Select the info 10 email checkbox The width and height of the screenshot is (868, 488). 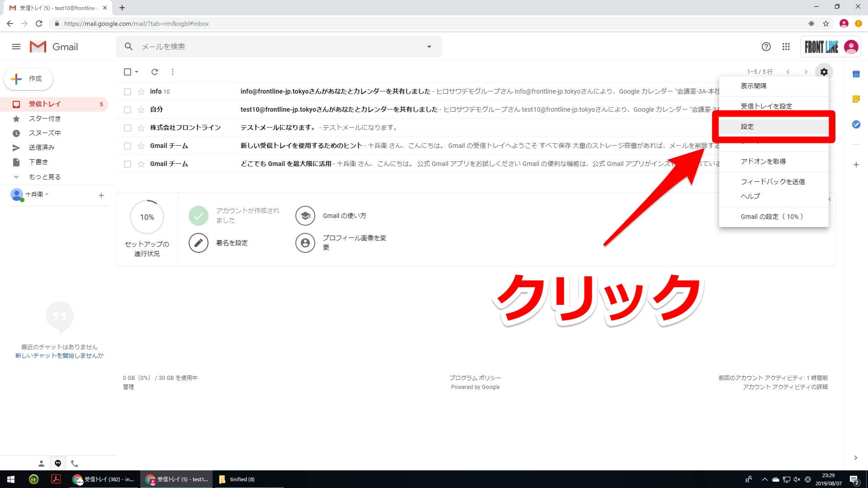point(128,92)
